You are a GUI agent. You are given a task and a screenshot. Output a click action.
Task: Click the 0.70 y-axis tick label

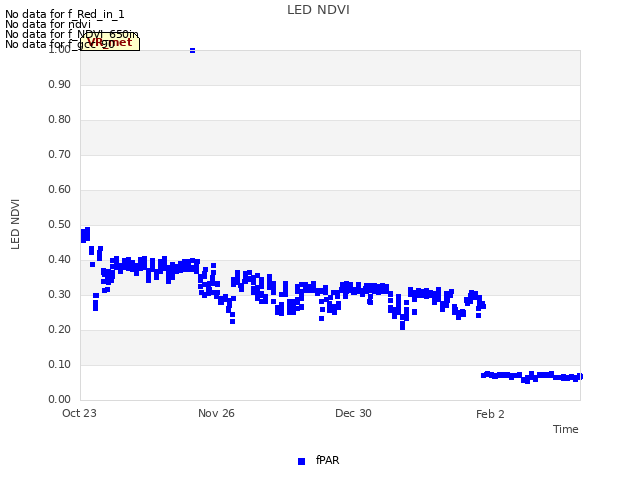tap(60, 155)
